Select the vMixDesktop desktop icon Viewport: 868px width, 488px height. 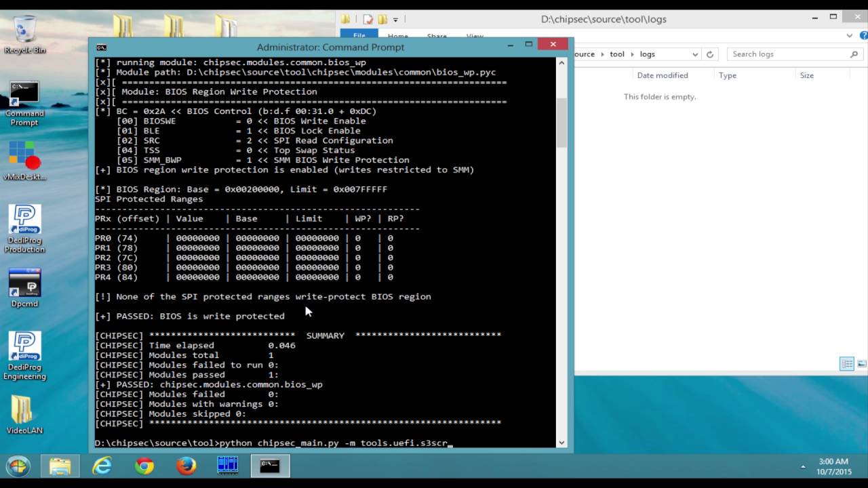tap(25, 161)
